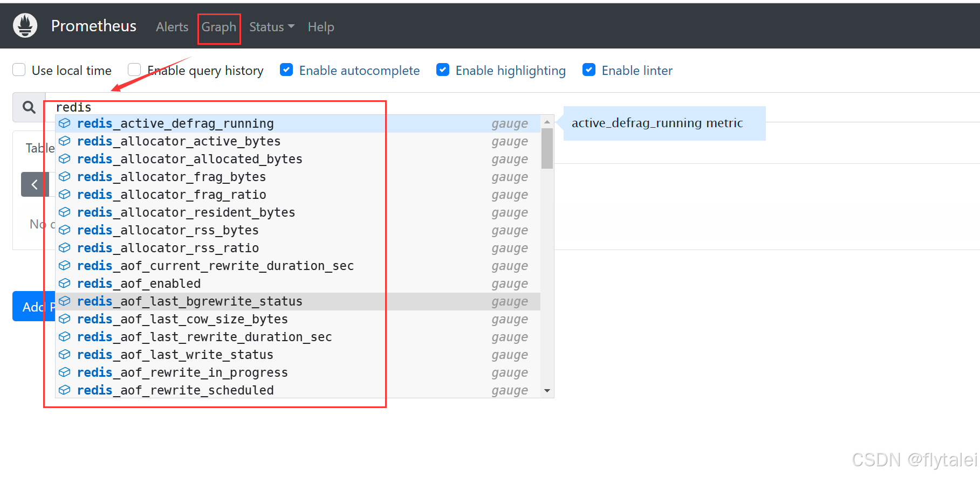Click the cube icon beside redis_aof_rewrite_in_progress
This screenshot has height=477, width=980.
click(65, 372)
